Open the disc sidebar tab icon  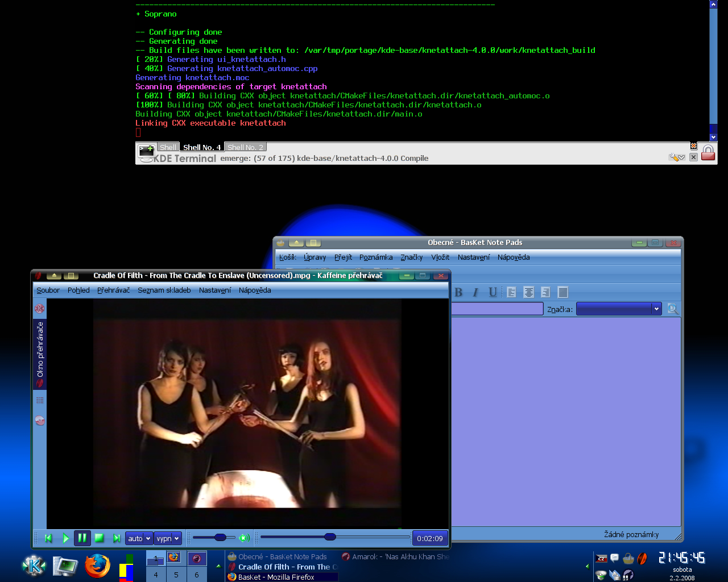click(40, 421)
